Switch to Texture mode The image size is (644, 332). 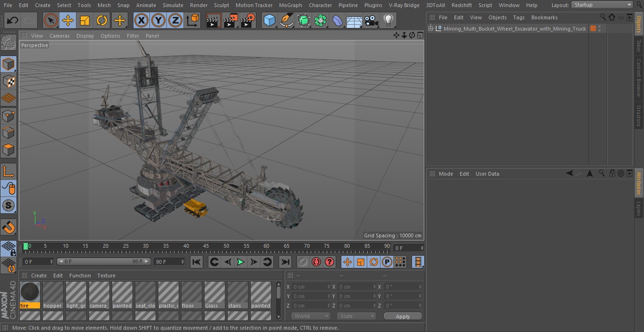click(x=8, y=81)
